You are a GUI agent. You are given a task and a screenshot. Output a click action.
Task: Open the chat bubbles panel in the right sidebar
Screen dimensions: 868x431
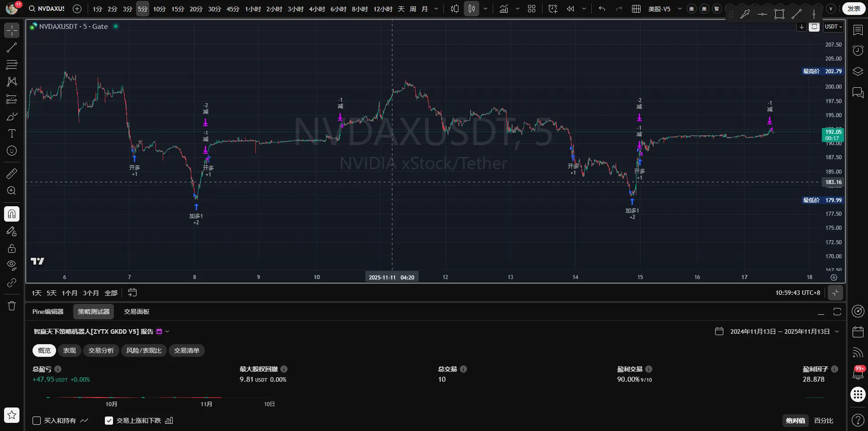click(858, 93)
